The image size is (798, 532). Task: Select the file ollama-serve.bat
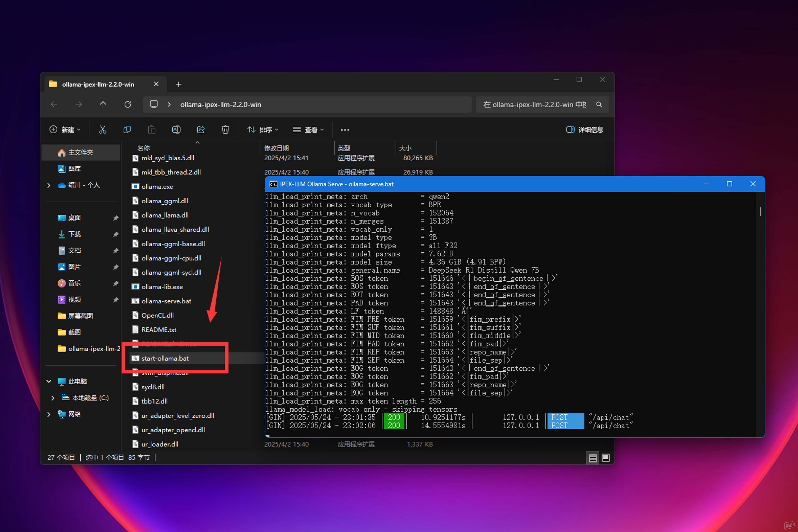(166, 301)
